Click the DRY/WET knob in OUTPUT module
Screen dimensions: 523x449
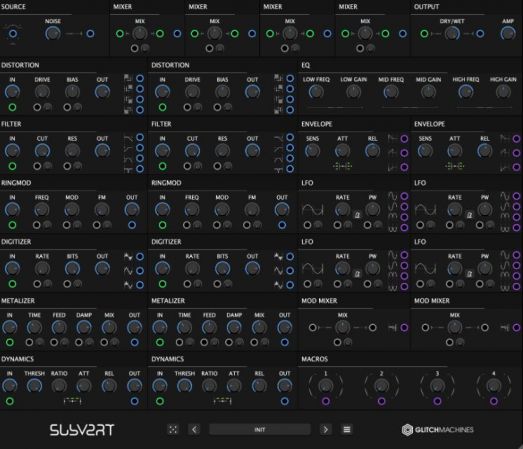452,34
